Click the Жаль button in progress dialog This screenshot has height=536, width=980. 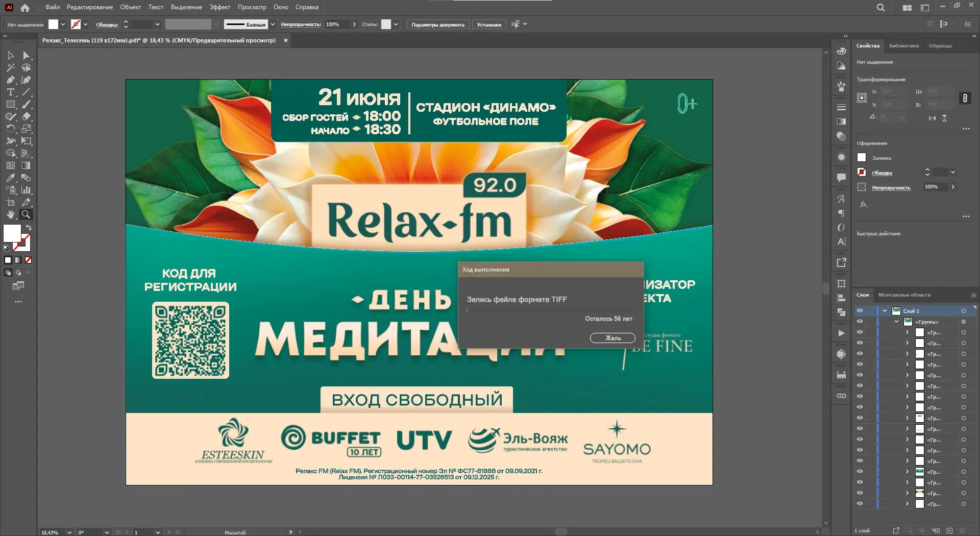pos(612,338)
